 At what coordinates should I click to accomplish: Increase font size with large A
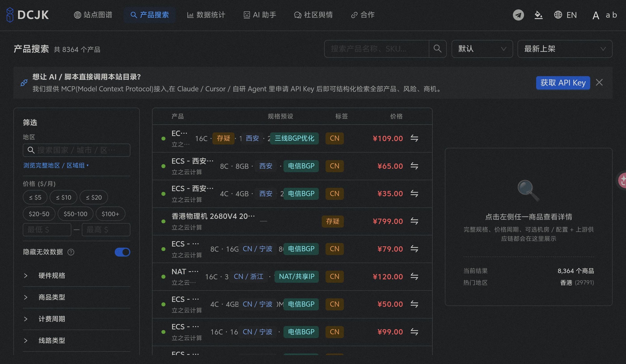pyautogui.click(x=596, y=15)
